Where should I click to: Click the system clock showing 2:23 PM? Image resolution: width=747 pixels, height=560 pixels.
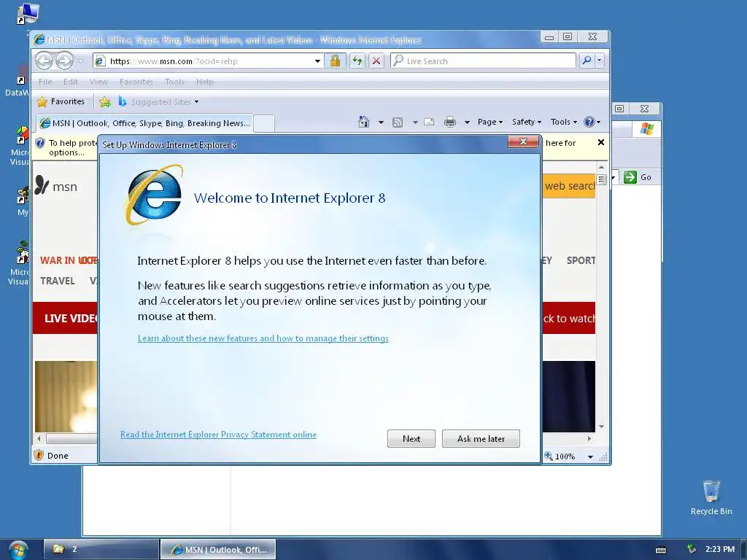[720, 549]
